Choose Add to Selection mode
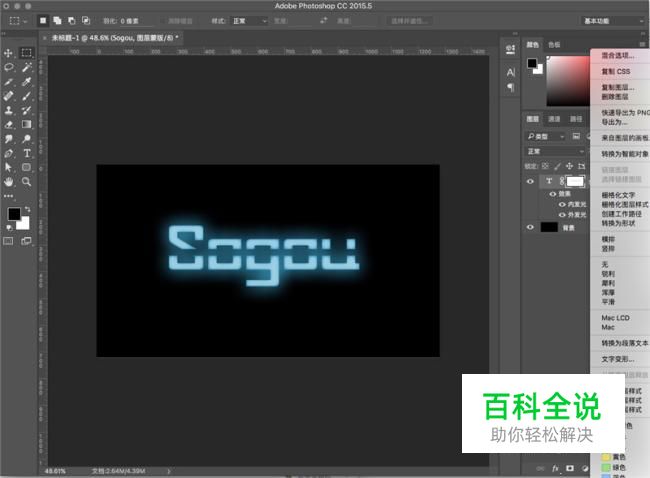Screen dimensions: 650x478 (57, 20)
